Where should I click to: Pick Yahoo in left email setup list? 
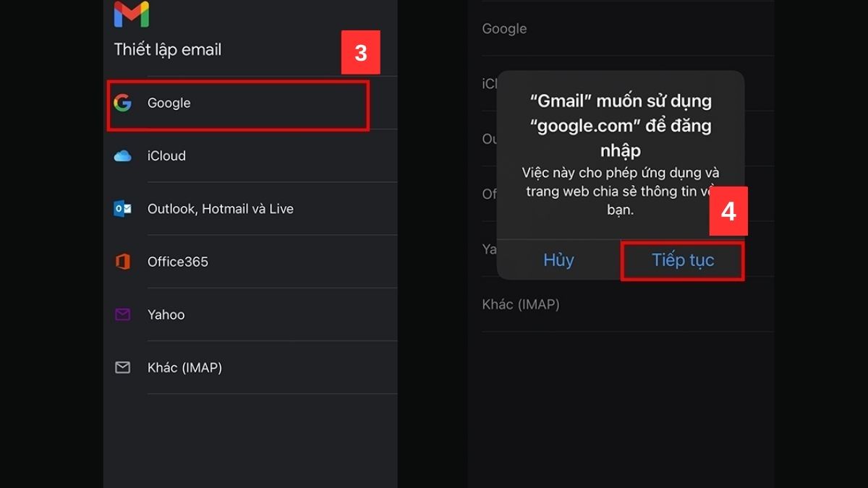click(250, 314)
